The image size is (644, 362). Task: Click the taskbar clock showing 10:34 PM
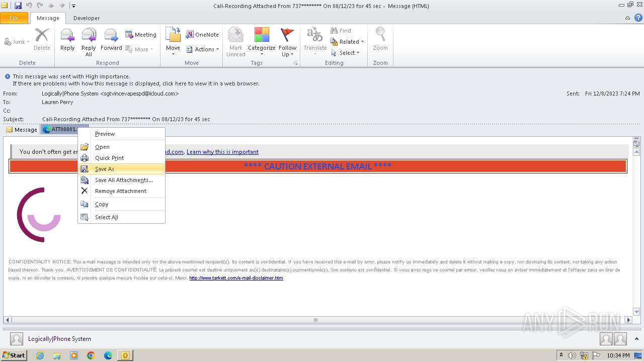coord(618,355)
